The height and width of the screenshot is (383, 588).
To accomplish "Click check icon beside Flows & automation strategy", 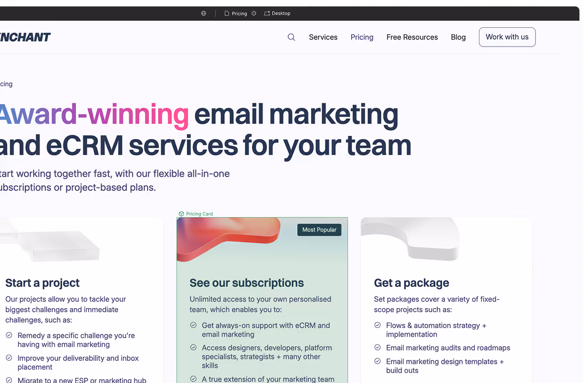I will pos(377,325).
